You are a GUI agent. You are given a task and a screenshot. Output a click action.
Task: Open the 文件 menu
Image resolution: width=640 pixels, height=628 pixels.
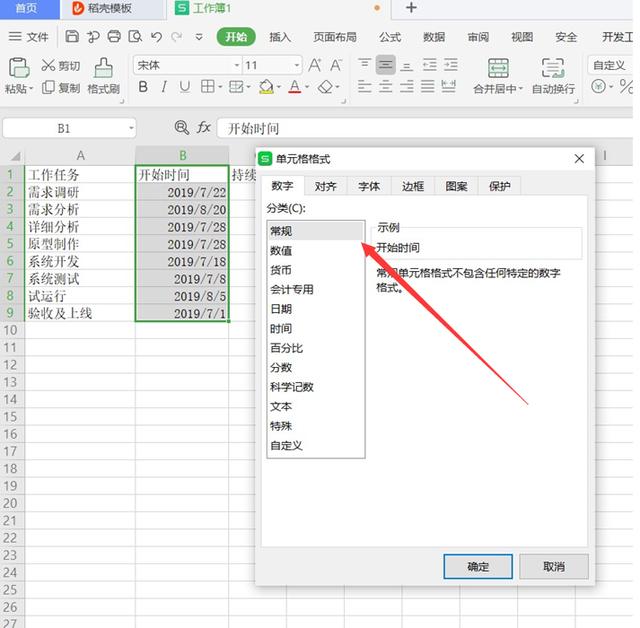pyautogui.click(x=29, y=37)
